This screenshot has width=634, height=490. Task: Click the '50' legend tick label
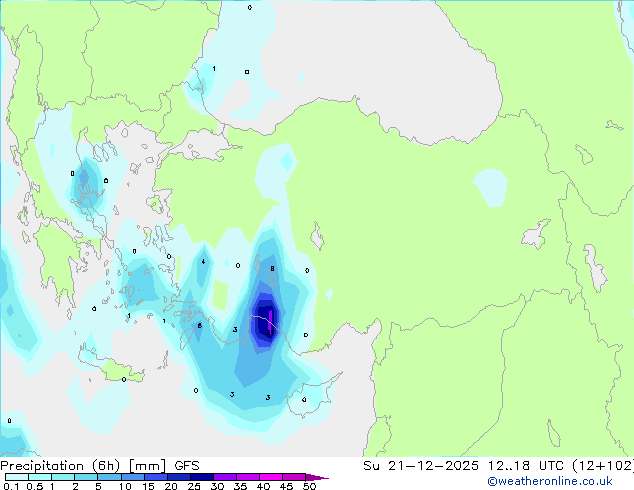click(x=309, y=486)
